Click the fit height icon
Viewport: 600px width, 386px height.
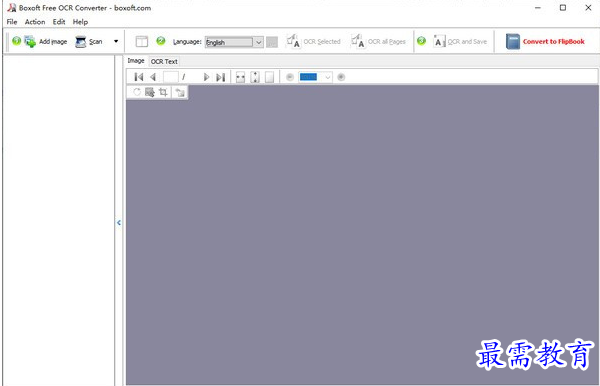[255, 77]
